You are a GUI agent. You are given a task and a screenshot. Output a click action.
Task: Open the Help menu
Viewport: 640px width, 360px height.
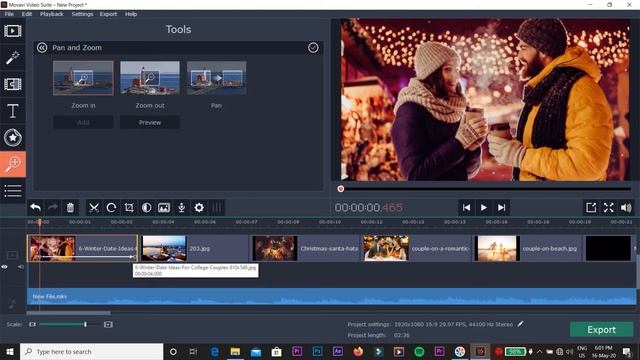(131, 14)
